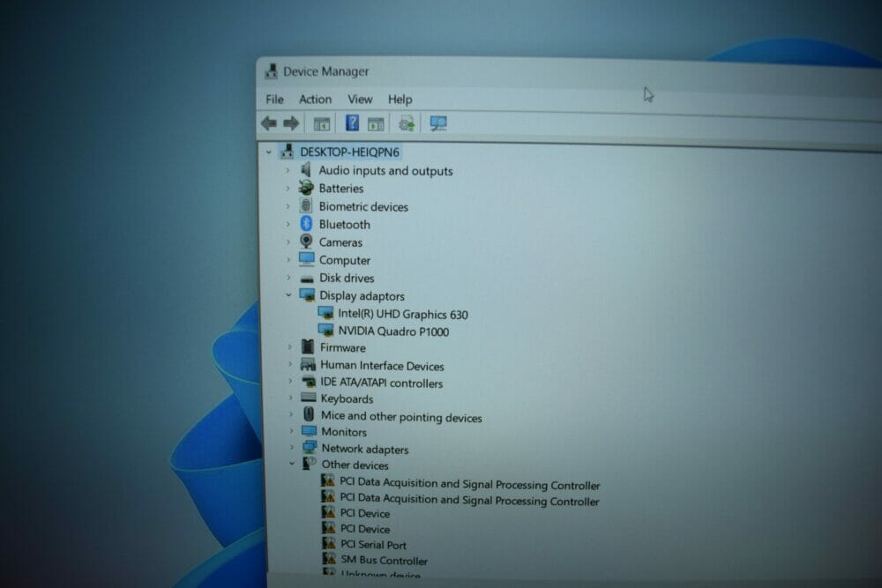Image resolution: width=882 pixels, height=588 pixels.
Task: Expand the Network adapters chevron
Action: 291,448
